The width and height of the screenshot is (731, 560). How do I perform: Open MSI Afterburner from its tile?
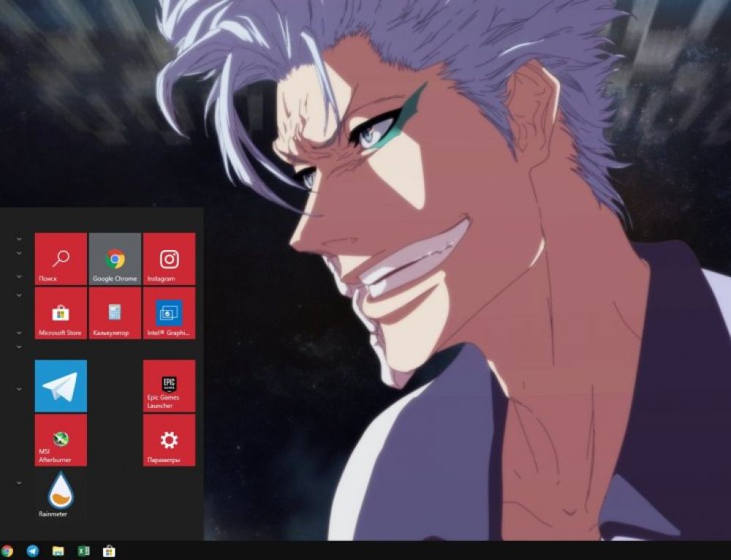coord(60,439)
